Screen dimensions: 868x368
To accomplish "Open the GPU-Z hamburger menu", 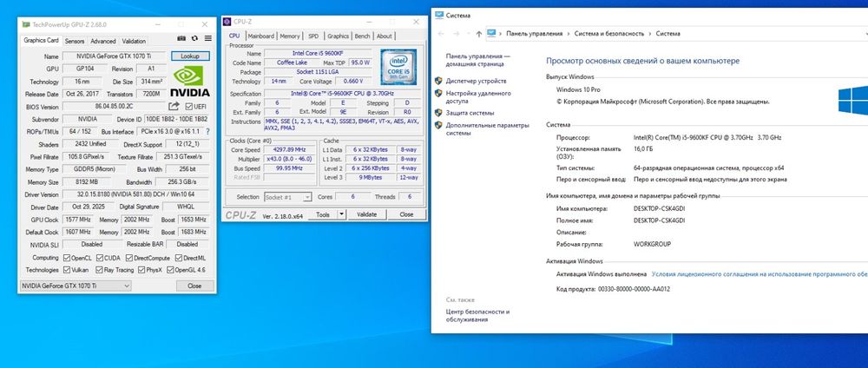I will (208, 39).
